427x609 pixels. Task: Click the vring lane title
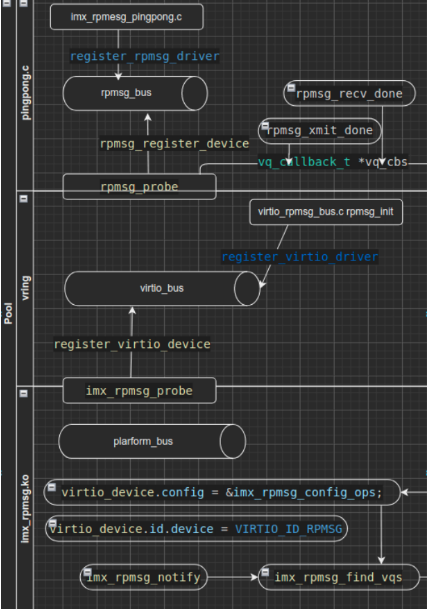[25, 288]
